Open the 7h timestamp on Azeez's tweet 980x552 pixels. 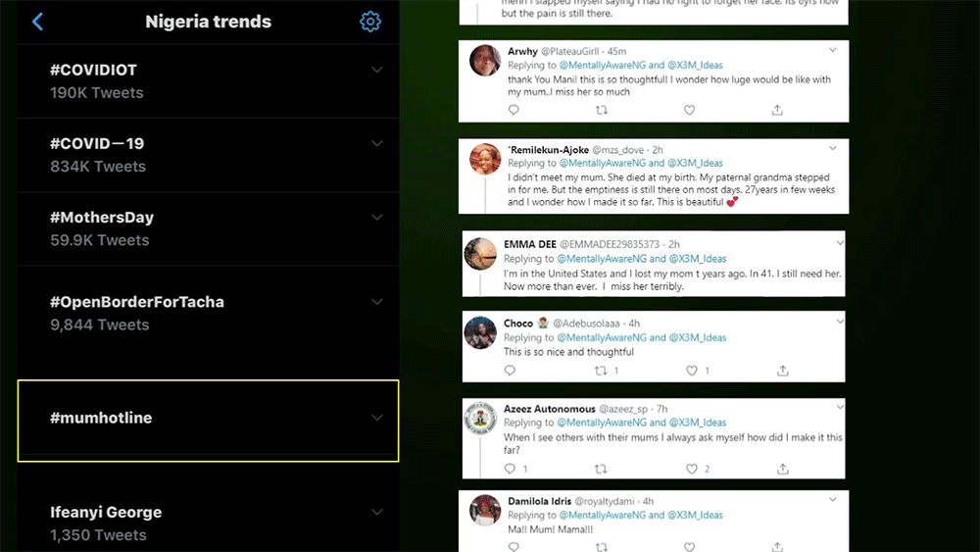661,409
